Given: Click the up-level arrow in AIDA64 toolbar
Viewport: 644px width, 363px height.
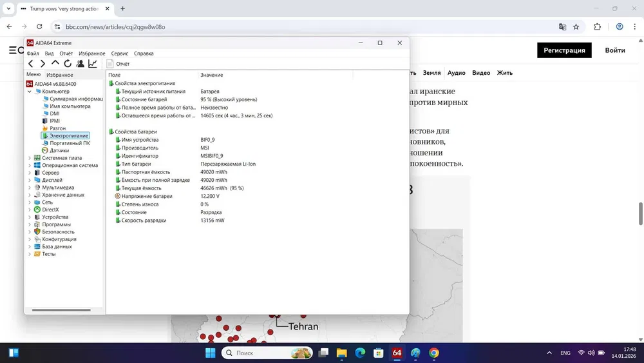Looking at the screenshot, I should (55, 64).
